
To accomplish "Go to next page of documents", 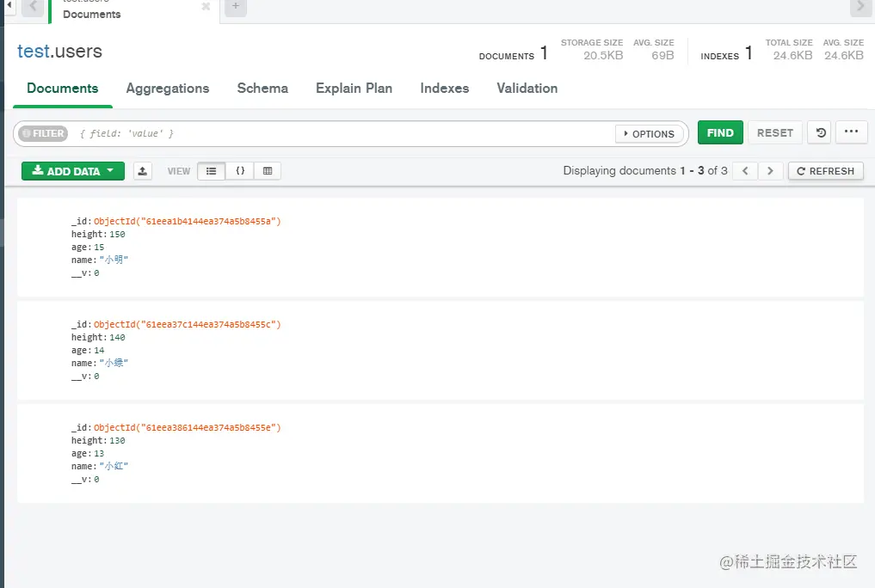I will click(770, 171).
